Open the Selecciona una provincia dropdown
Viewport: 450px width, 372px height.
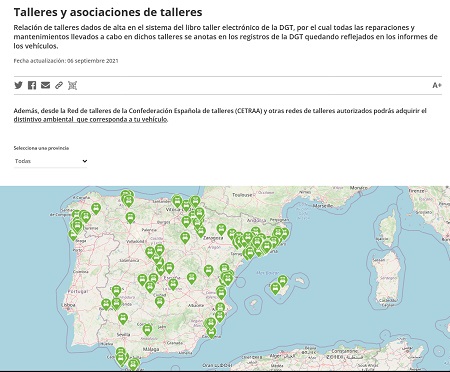coord(50,161)
